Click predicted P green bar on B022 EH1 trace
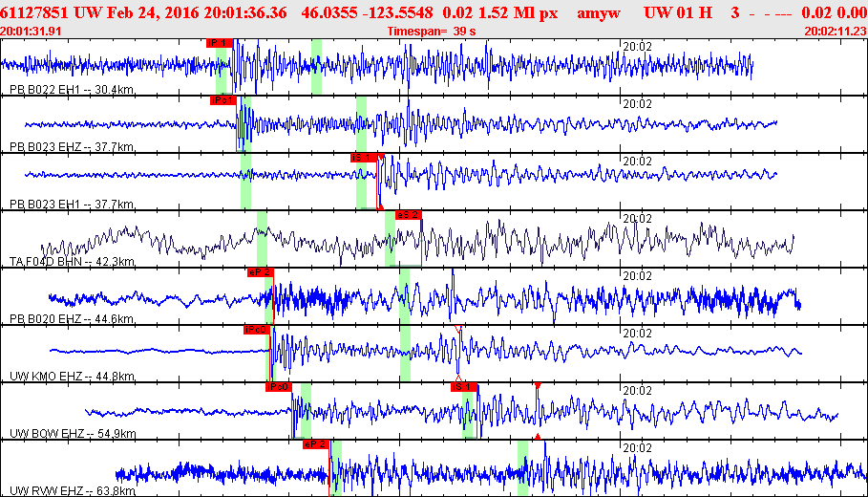 point(221,67)
